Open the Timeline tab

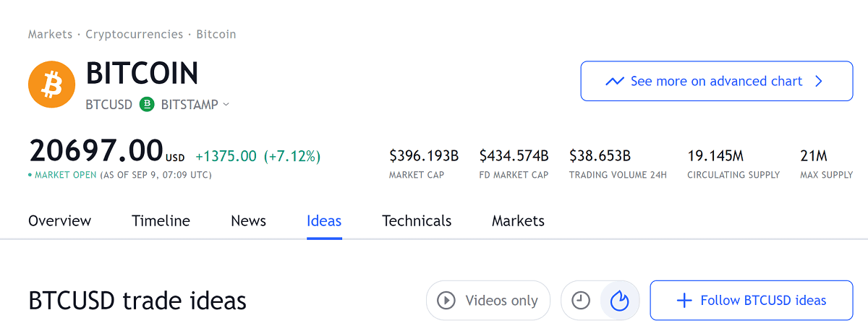[x=161, y=221]
